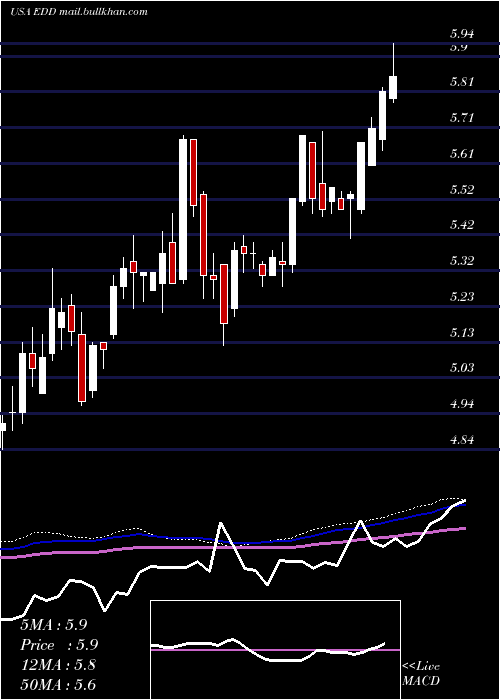Click inside the MACD inset chart
The height and width of the screenshot is (700, 500).
pyautogui.click(x=275, y=650)
